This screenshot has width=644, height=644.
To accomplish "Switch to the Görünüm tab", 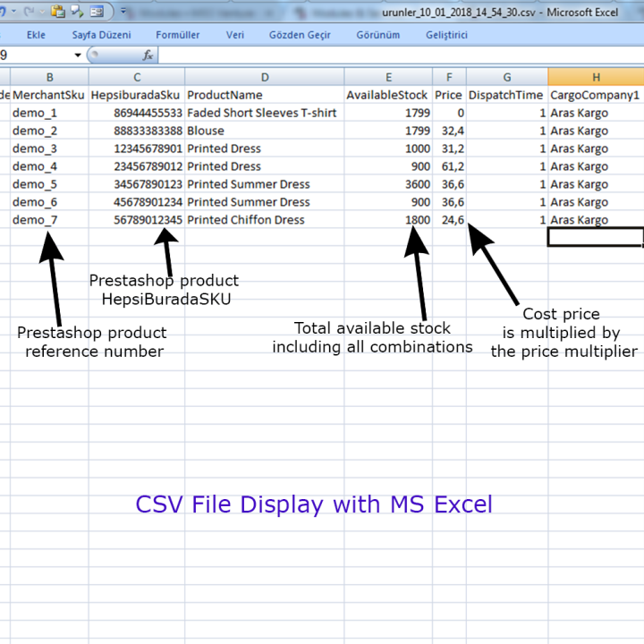I will click(x=377, y=35).
